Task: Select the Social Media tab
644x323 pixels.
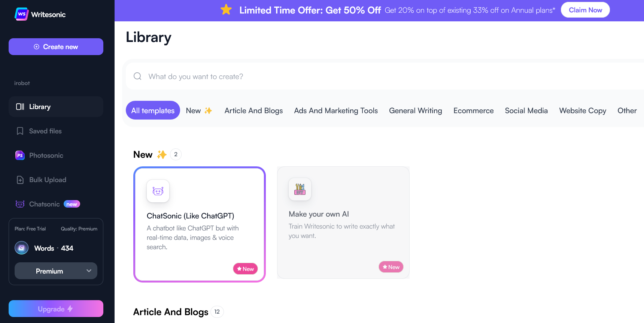Action: pos(526,111)
